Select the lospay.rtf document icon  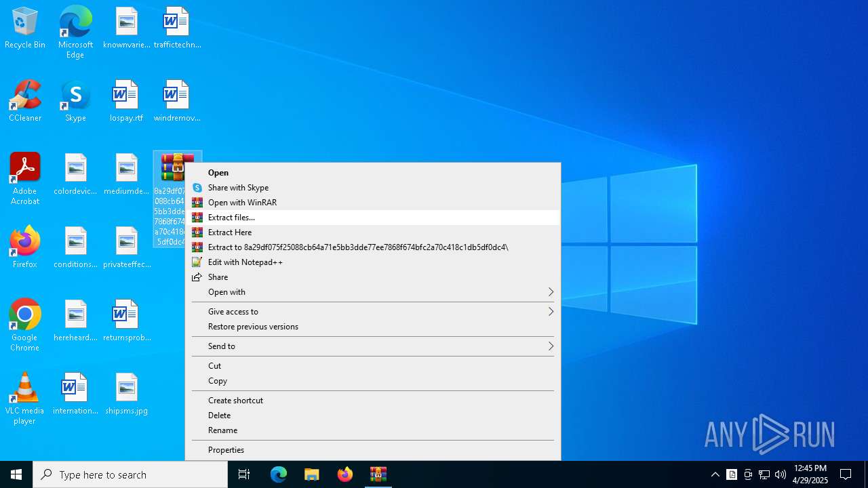coord(126,102)
